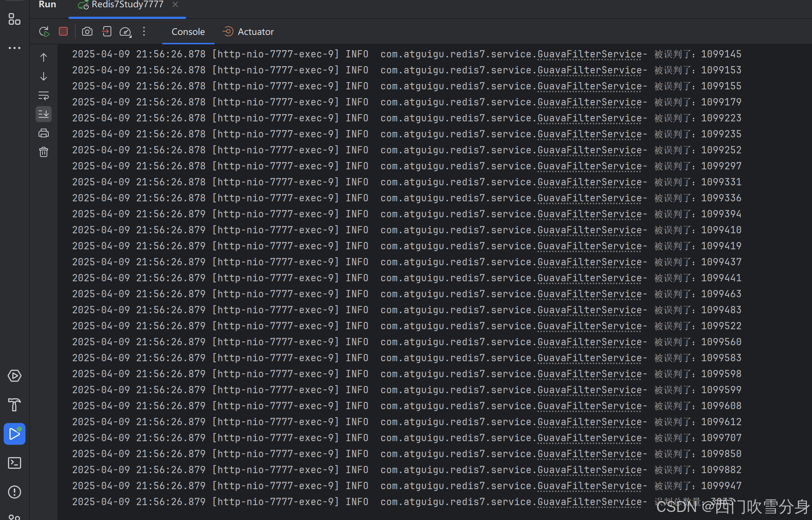Jump down with the down arrow icon
Viewport: 812px width, 520px height.
pyautogui.click(x=44, y=76)
